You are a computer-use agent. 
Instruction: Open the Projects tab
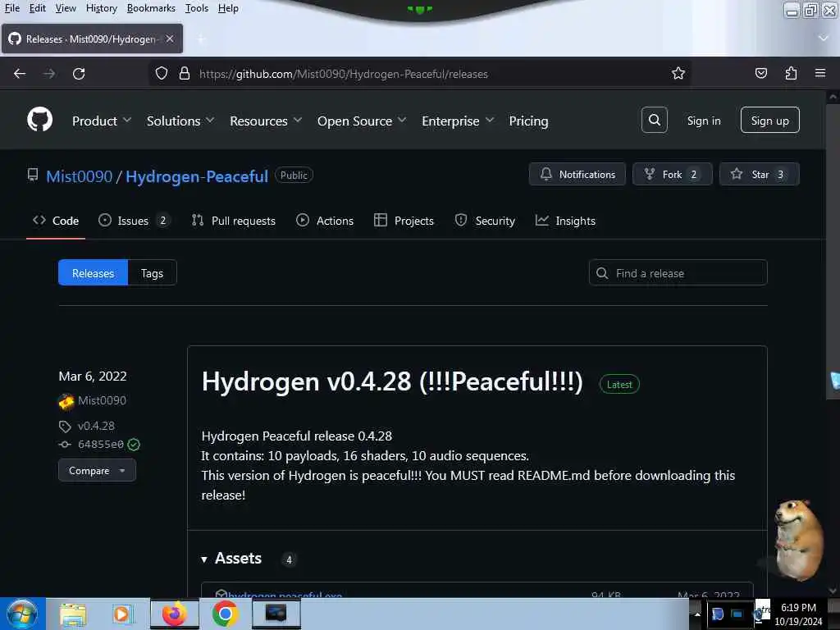[404, 221]
